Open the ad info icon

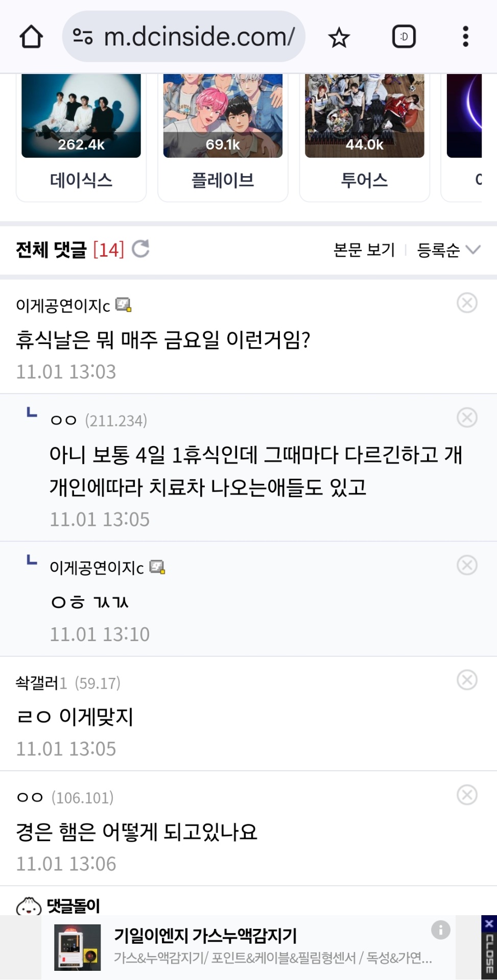[440, 929]
